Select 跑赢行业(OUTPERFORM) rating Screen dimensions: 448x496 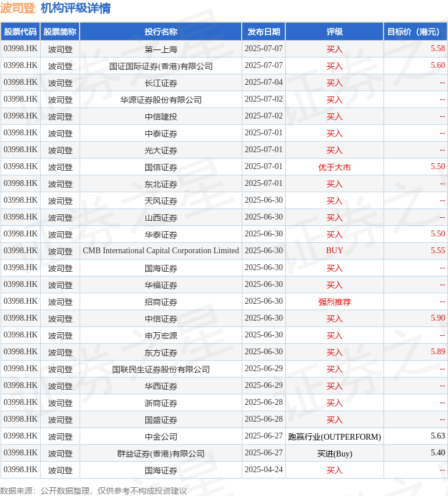click(x=335, y=437)
